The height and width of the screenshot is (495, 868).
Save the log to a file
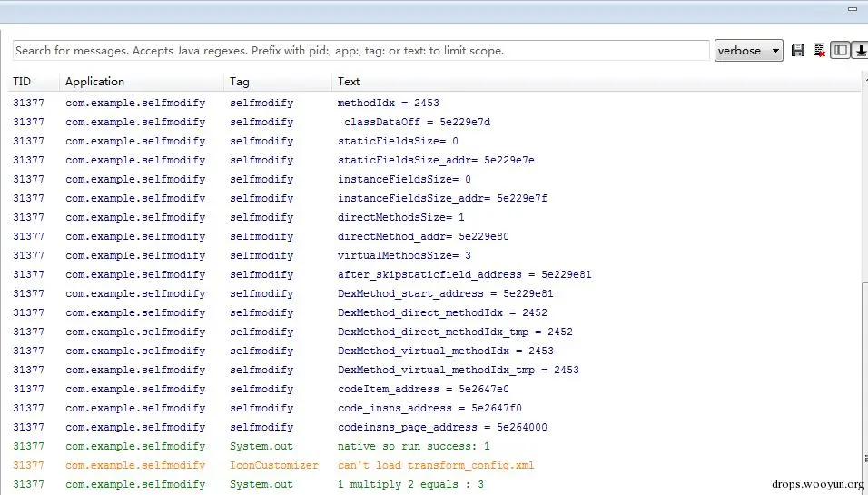(798, 50)
